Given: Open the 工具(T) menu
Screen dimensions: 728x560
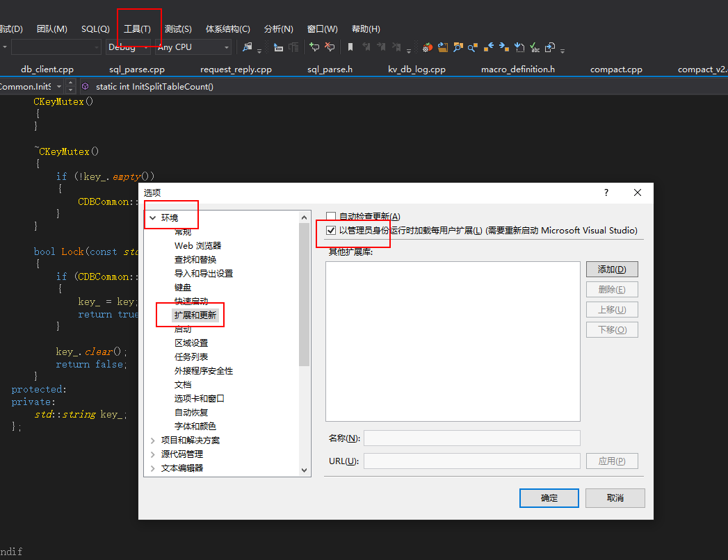Looking at the screenshot, I should pos(137,29).
